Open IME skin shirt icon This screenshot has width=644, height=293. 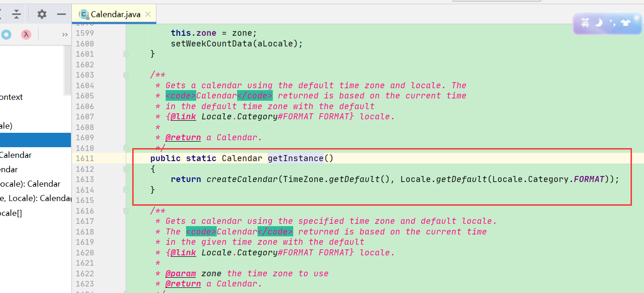(x=625, y=23)
